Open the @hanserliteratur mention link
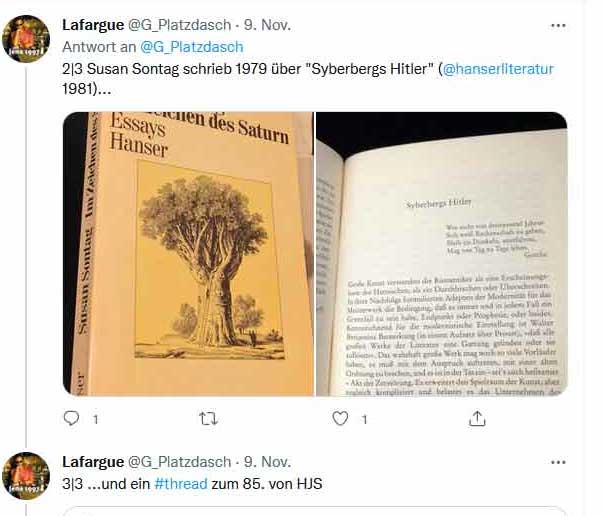 click(x=498, y=69)
